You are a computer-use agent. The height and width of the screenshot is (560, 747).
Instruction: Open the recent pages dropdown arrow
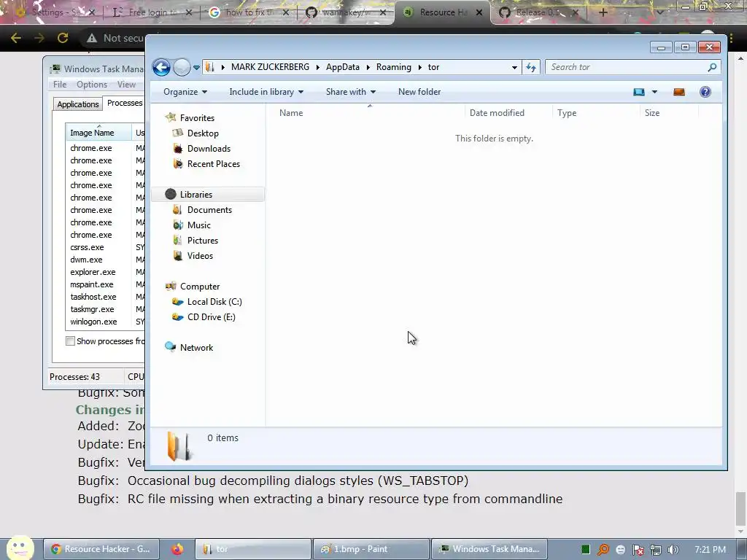(196, 68)
